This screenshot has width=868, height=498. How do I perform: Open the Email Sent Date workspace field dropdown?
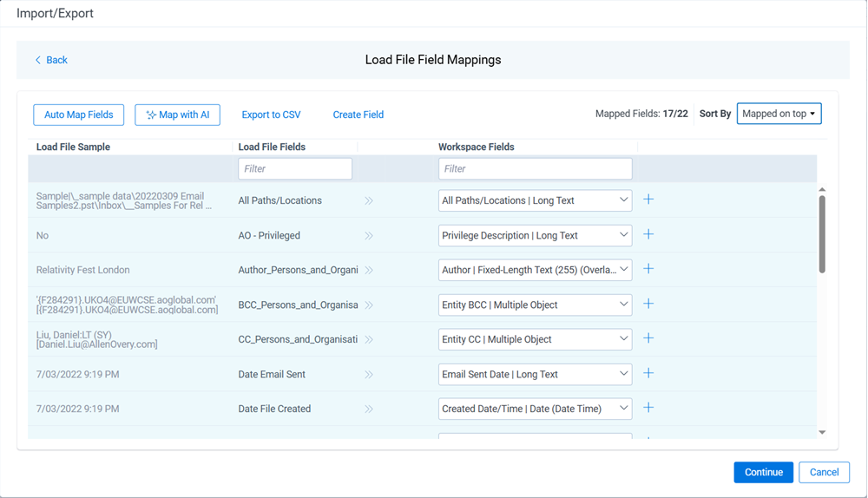[x=535, y=374]
